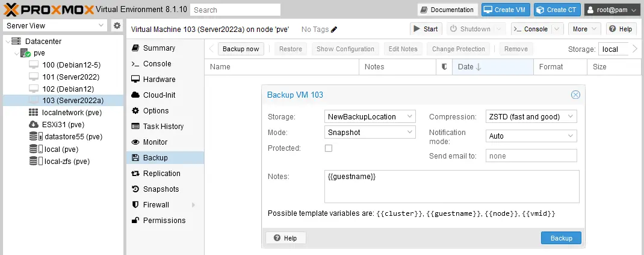Click the Permissions unlock icon
This screenshot has width=644, height=255.
pyautogui.click(x=135, y=221)
